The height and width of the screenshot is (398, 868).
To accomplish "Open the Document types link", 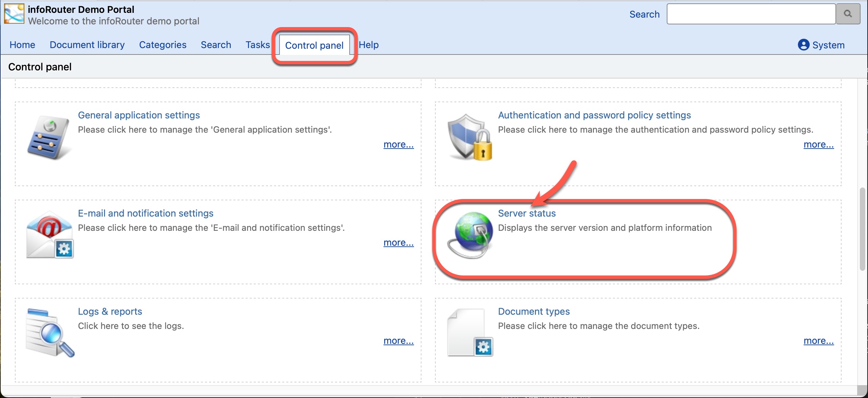I will click(534, 311).
